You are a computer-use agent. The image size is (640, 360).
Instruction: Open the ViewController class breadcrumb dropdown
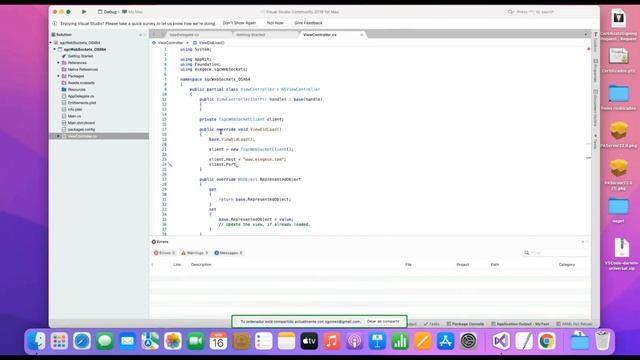coord(170,43)
